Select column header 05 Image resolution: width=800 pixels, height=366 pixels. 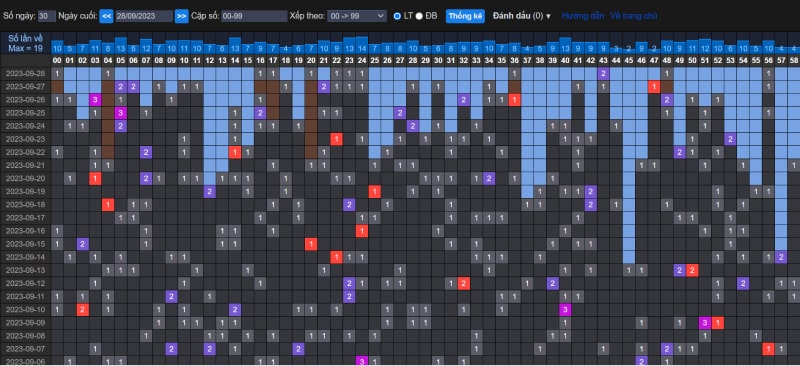point(120,60)
